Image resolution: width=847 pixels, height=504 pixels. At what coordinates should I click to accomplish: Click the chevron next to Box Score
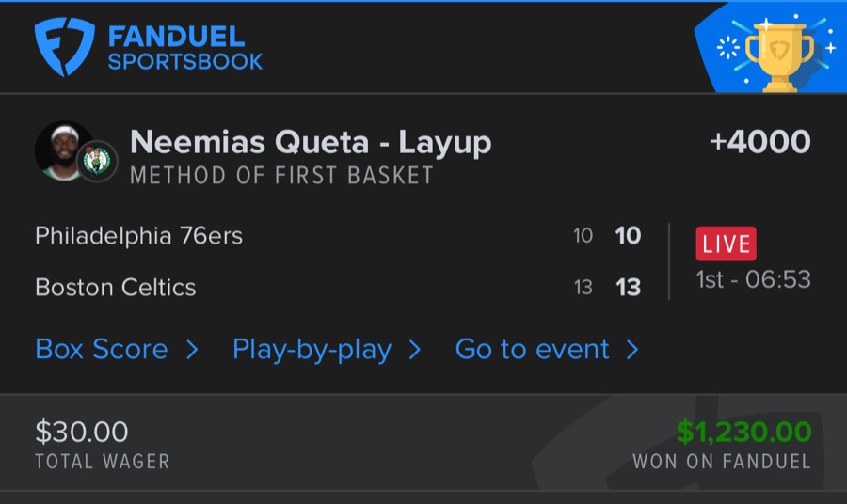click(x=192, y=350)
